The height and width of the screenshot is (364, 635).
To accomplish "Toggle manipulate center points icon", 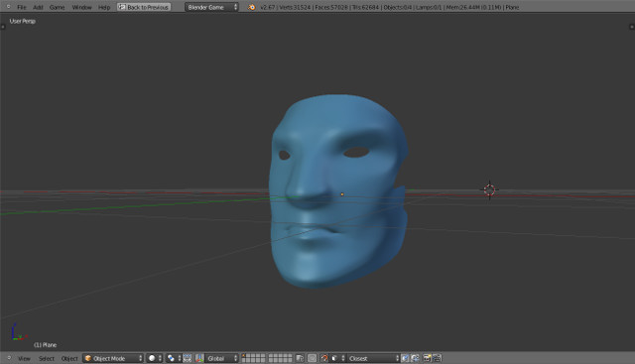I will (188, 358).
